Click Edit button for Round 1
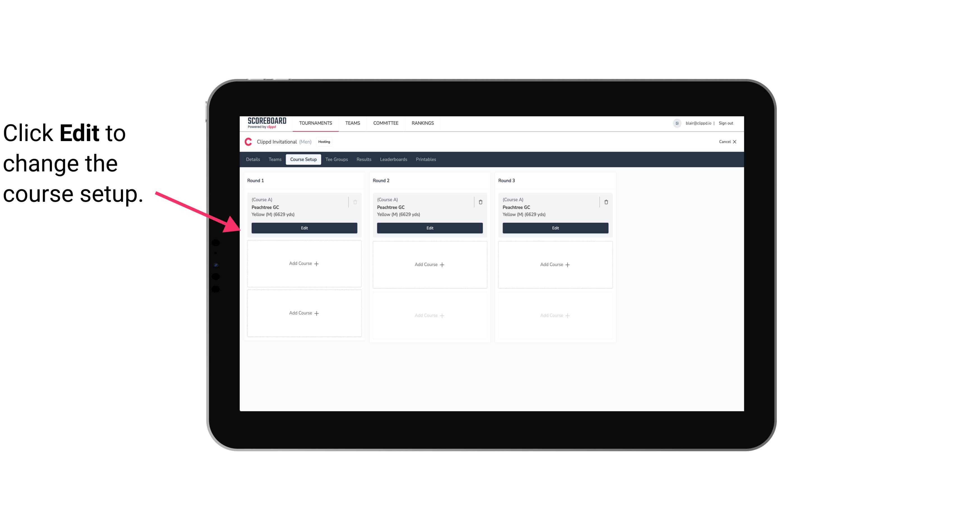 click(x=304, y=227)
